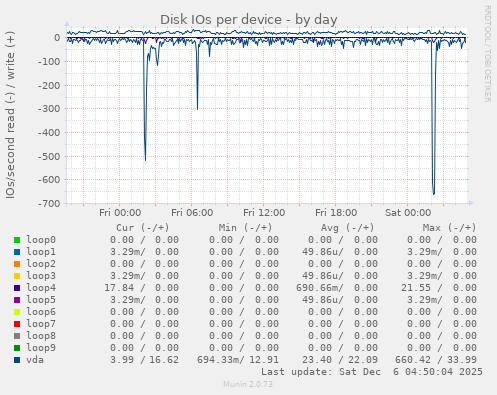Select the loop0 legend label
This screenshot has width=497, height=395.
(x=41, y=240)
